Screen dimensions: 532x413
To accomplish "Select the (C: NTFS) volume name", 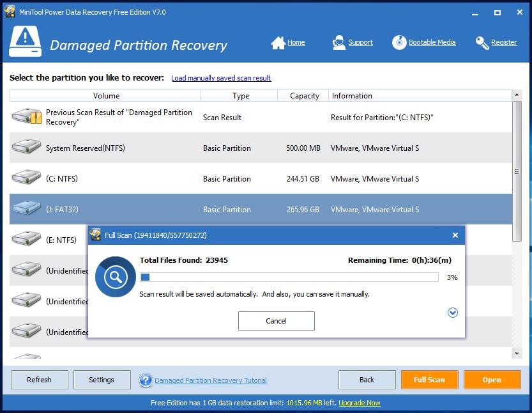I will point(62,178).
